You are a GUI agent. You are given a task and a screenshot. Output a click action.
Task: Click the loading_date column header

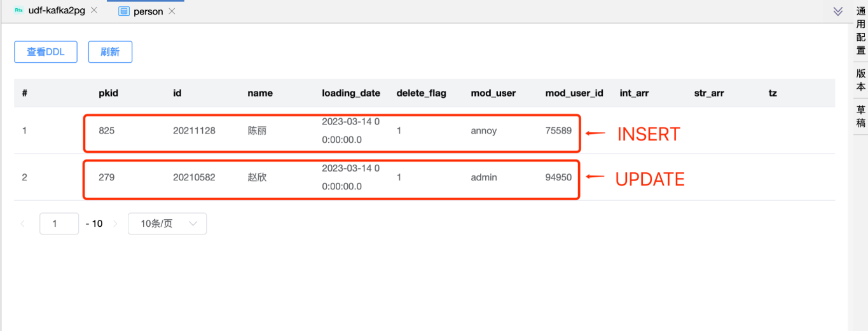click(x=351, y=93)
